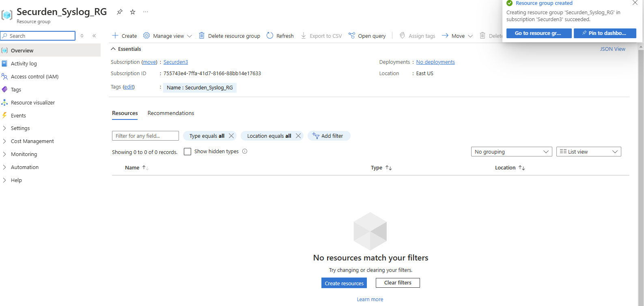Open Location equals all filter
The image size is (644, 306).
(269, 136)
